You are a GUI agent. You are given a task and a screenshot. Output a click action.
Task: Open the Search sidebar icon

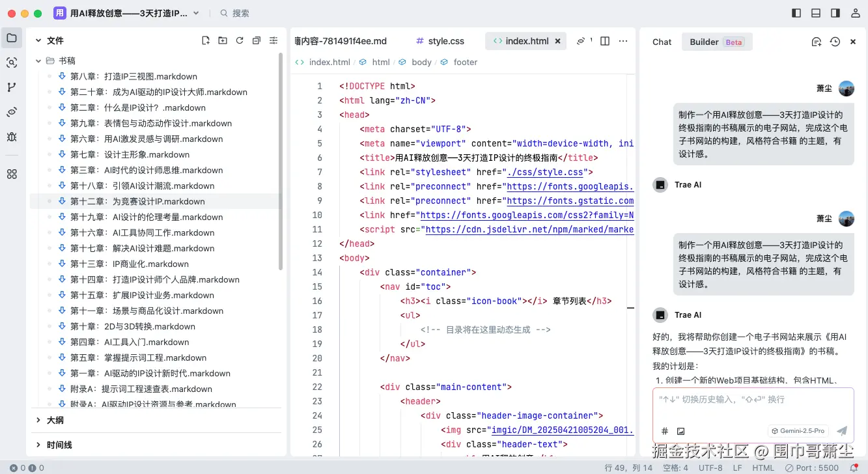(12, 63)
